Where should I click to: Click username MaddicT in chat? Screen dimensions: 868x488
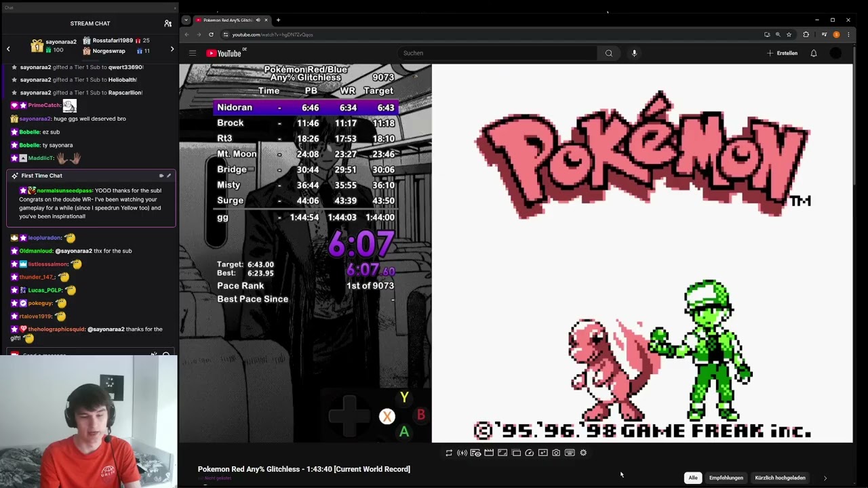tap(41, 158)
